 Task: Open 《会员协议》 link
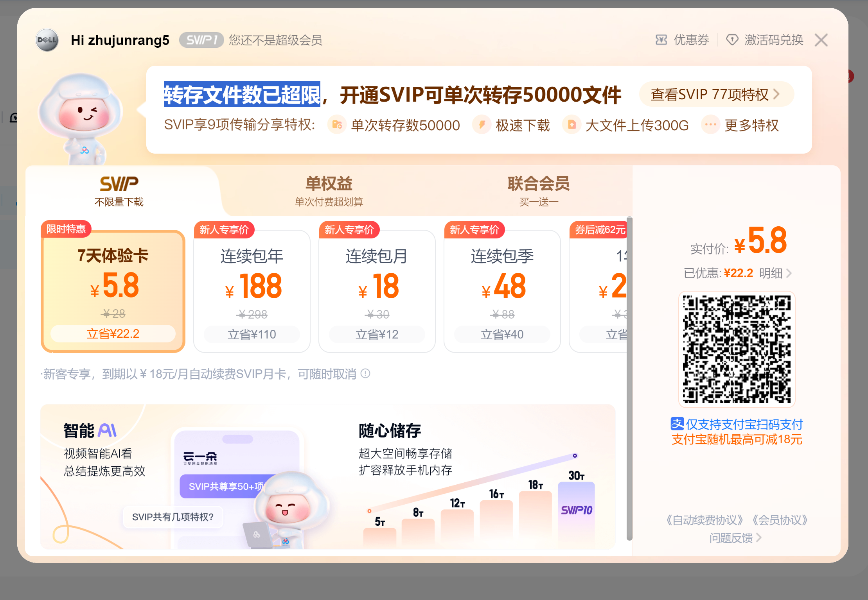pos(780,520)
